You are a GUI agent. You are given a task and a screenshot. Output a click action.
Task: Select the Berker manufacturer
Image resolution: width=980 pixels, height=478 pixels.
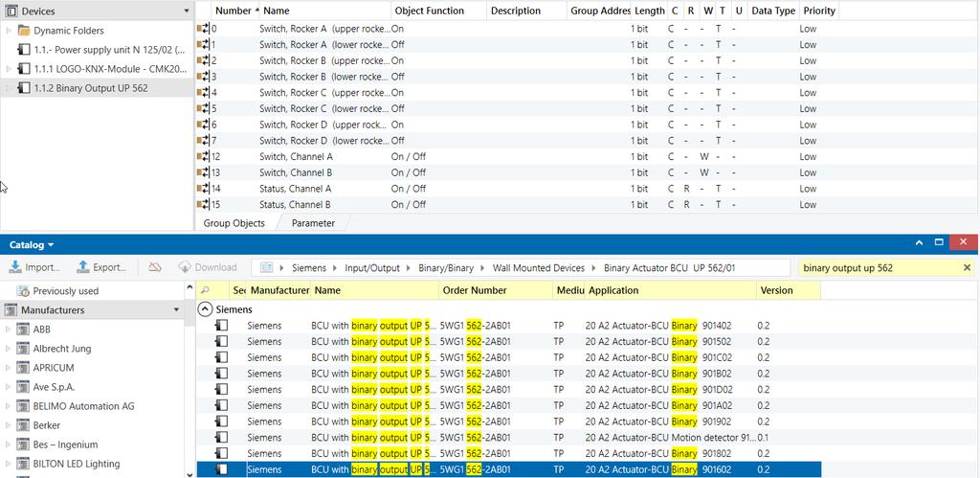46,425
